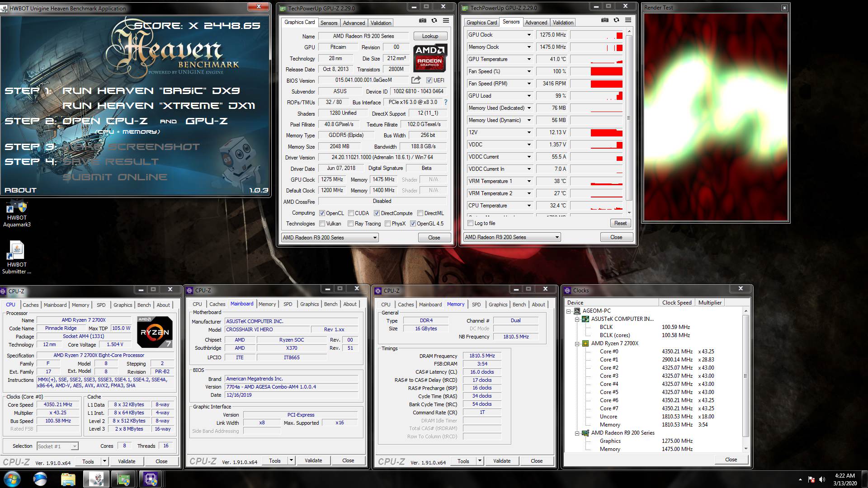The height and width of the screenshot is (488, 868).
Task: Toggle the DirectCompute checkbox
Action: (377, 213)
